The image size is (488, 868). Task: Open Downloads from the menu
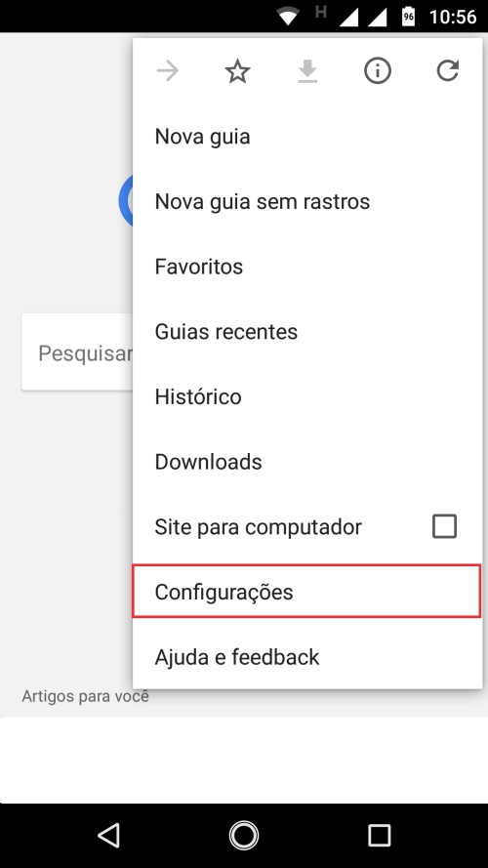click(x=307, y=462)
